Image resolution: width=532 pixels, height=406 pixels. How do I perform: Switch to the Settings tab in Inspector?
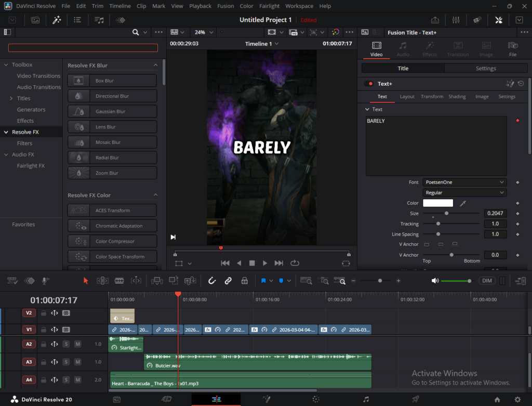click(x=486, y=68)
